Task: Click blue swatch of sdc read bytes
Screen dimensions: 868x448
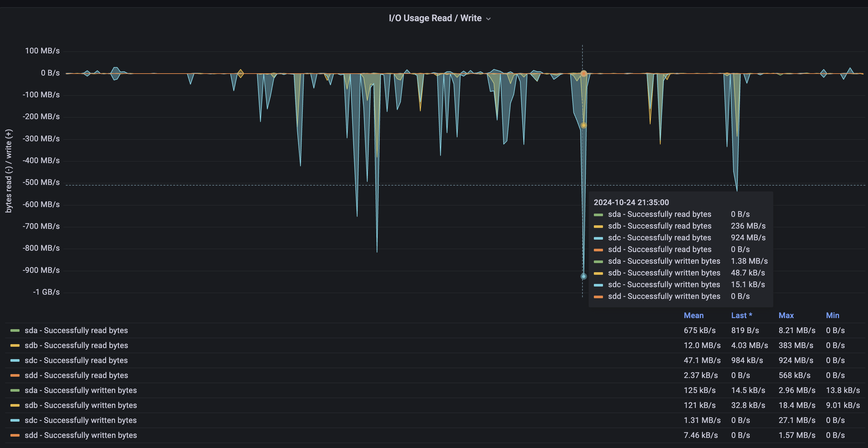Action: 15,360
